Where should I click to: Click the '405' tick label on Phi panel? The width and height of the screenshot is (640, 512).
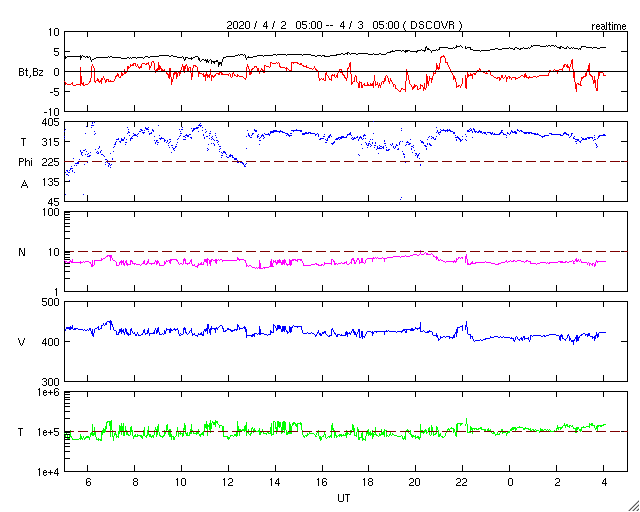[51, 122]
